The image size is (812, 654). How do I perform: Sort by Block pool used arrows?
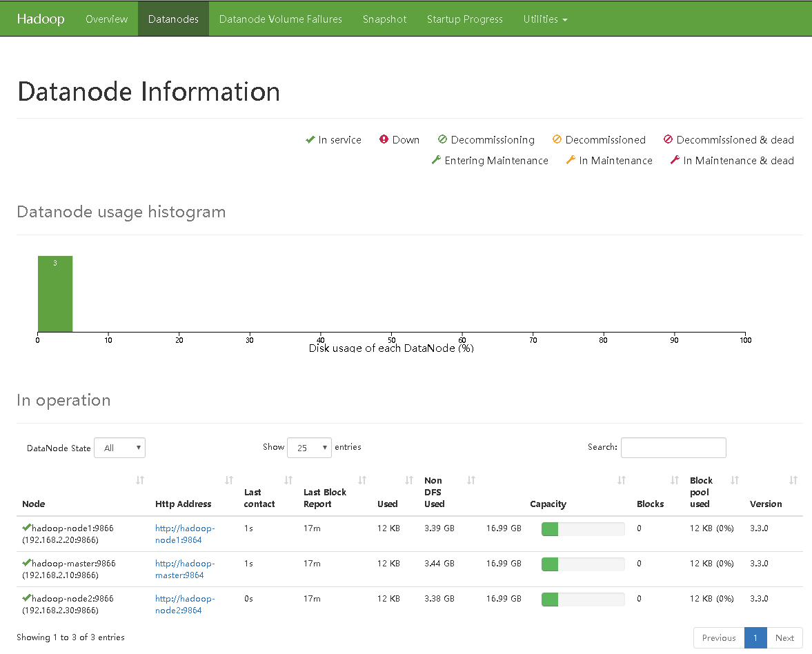coord(734,481)
